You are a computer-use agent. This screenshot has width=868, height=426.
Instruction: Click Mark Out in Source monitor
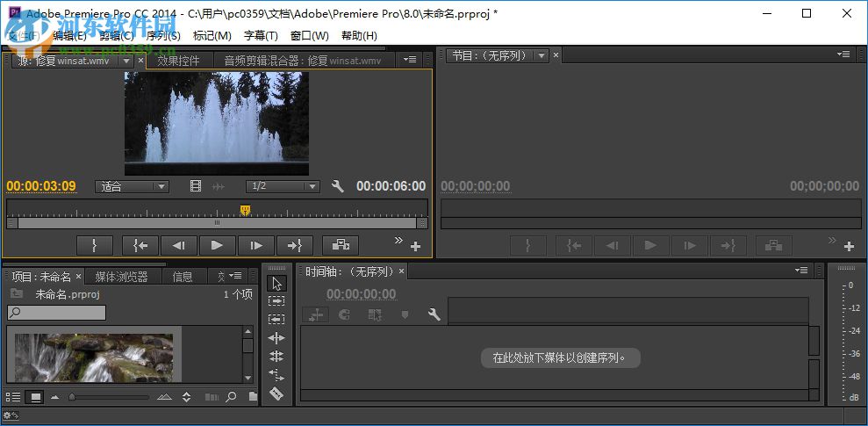[95, 245]
